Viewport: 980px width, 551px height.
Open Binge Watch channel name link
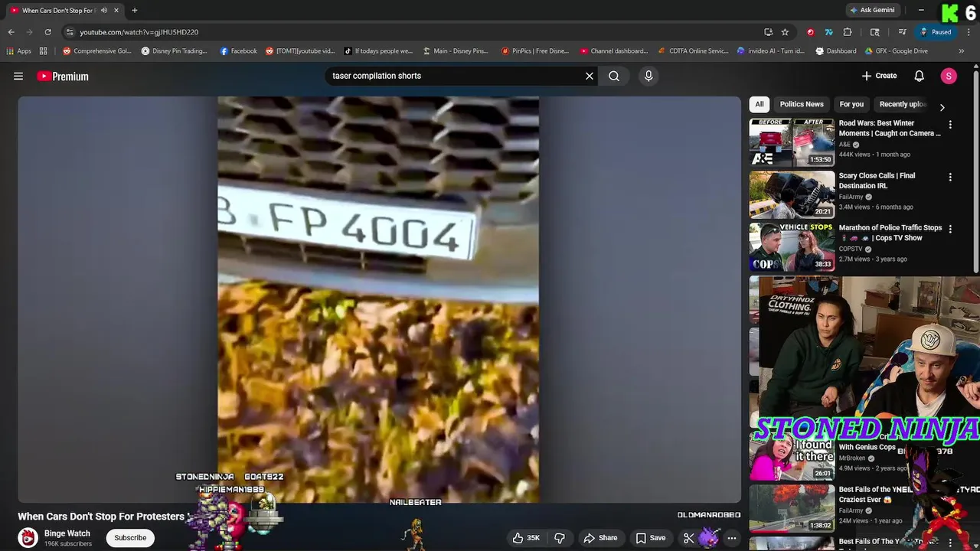click(x=67, y=533)
